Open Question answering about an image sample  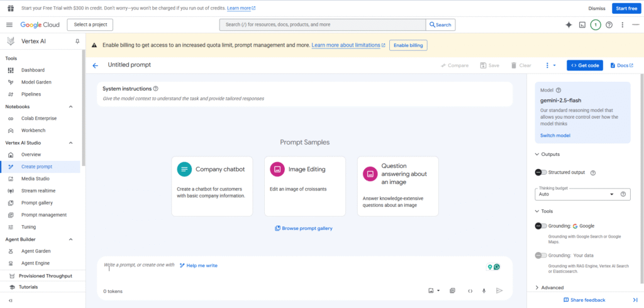(x=398, y=186)
